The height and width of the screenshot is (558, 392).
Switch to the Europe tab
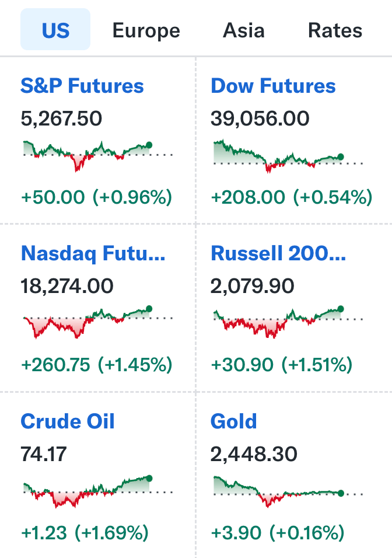tap(146, 30)
